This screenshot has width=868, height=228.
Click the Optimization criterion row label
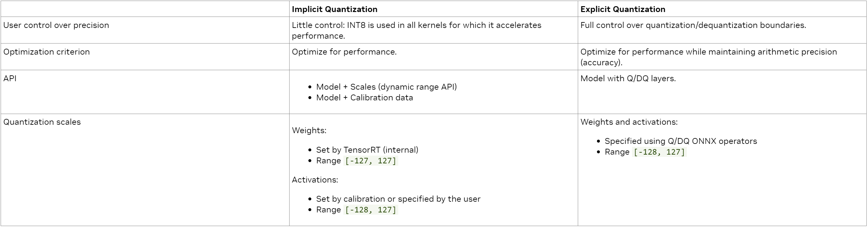point(46,52)
